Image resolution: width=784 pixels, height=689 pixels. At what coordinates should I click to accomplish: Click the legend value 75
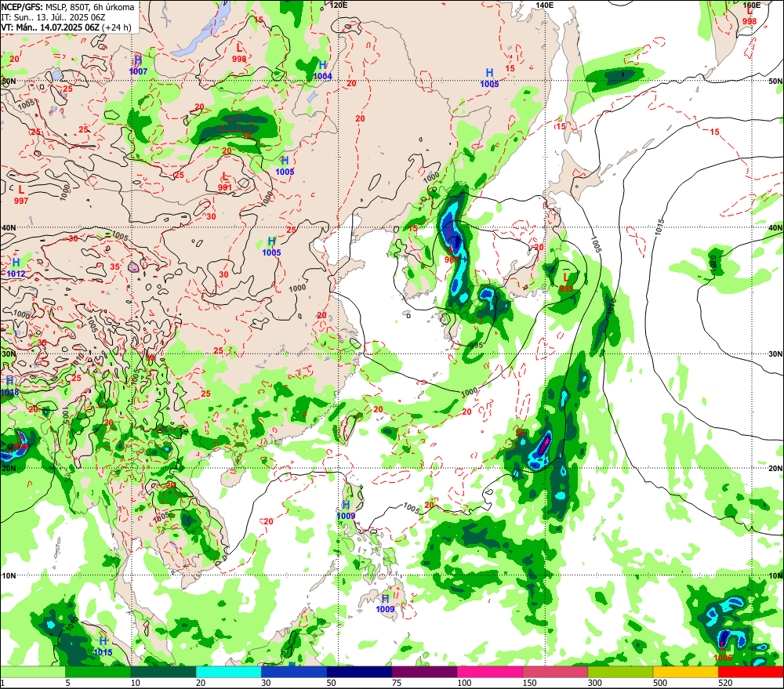pyautogui.click(x=397, y=683)
